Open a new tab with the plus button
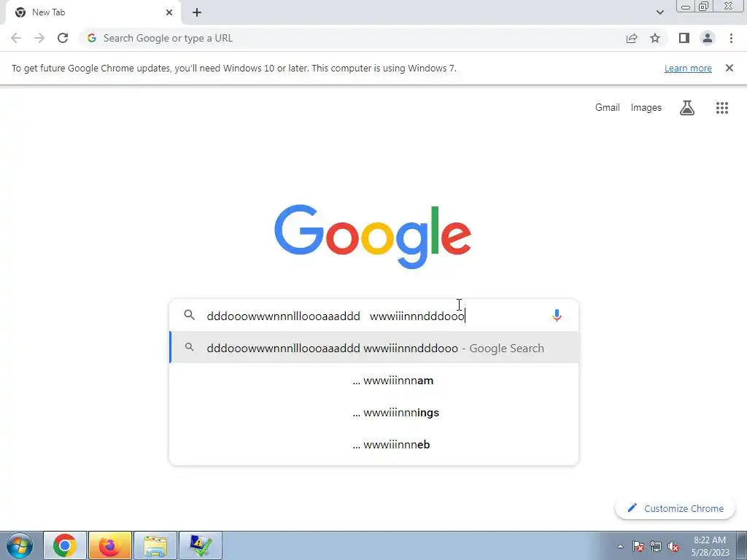Screen dimensions: 747x560 click(197, 12)
